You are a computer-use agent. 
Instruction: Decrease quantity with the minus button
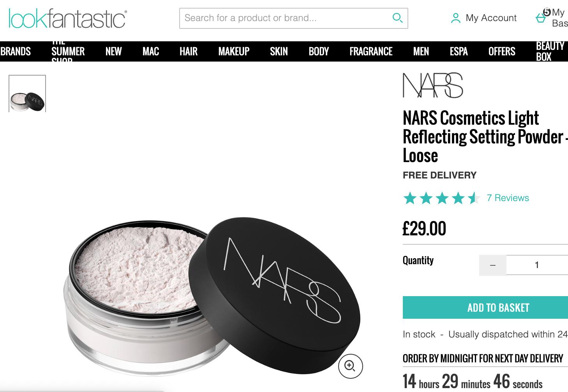click(x=493, y=265)
